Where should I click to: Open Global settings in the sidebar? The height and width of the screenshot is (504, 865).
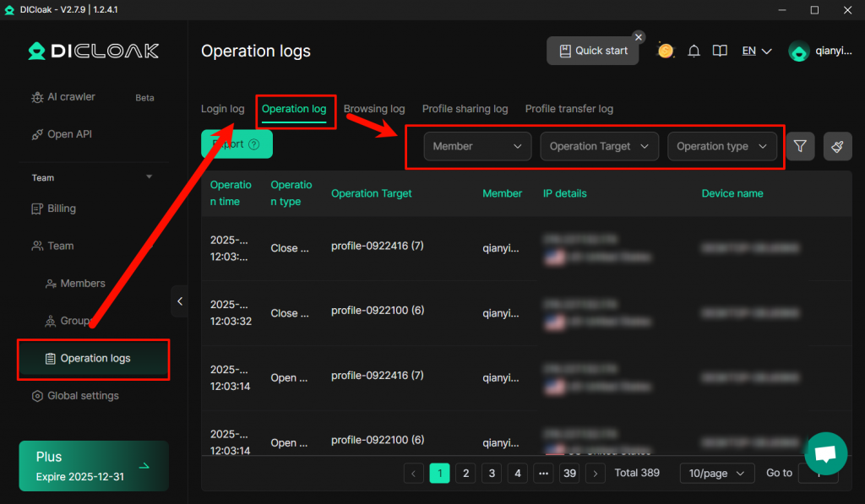83,396
